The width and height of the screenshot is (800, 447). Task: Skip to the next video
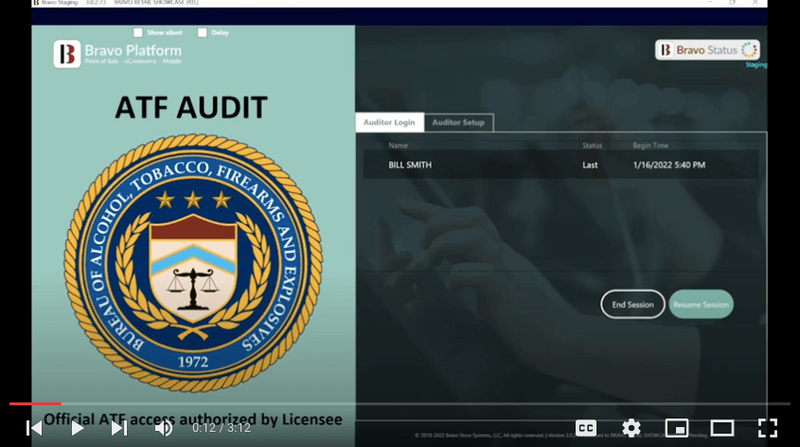[x=119, y=428]
